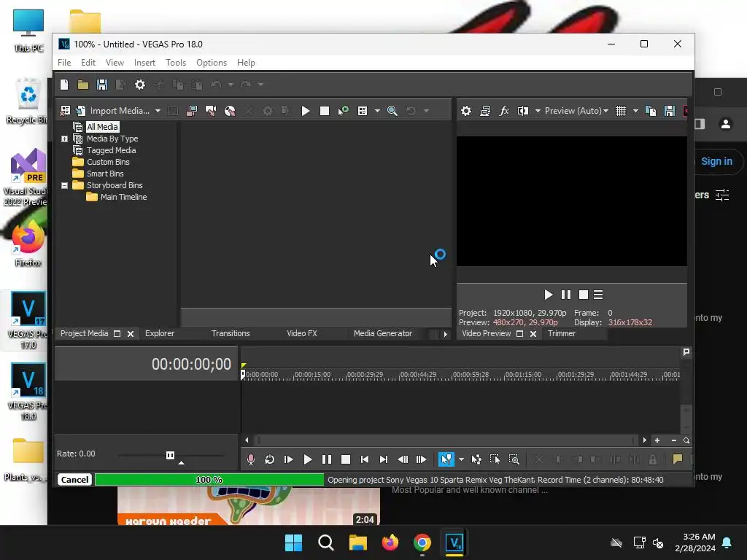Viewport: 747px width, 560px height.
Task: Undock the Video Preview window
Action: [x=519, y=334]
